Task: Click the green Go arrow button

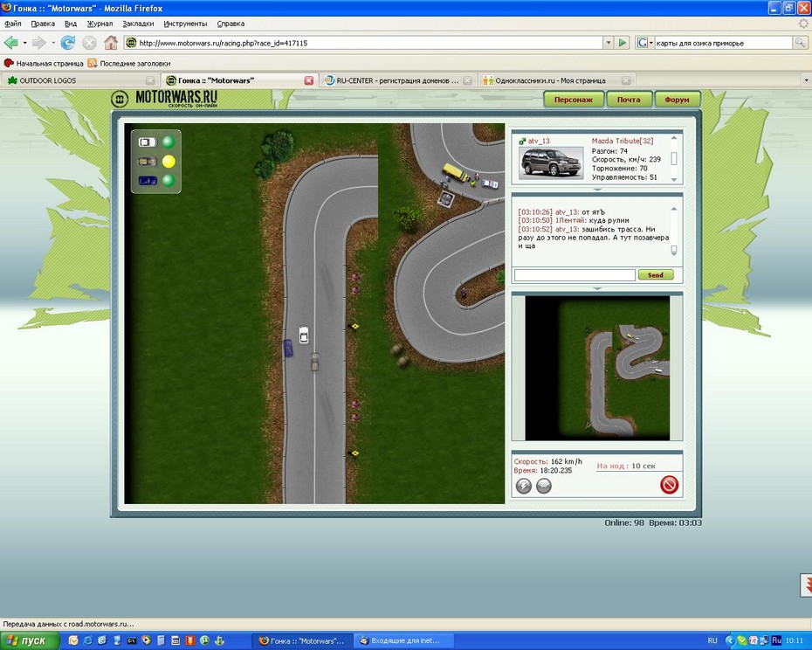Action: (x=623, y=43)
